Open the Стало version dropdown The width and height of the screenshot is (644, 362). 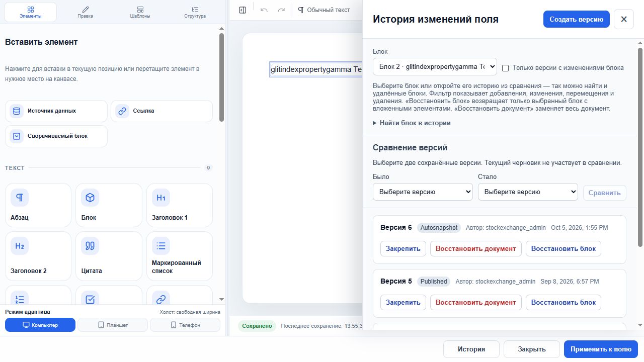point(528,192)
